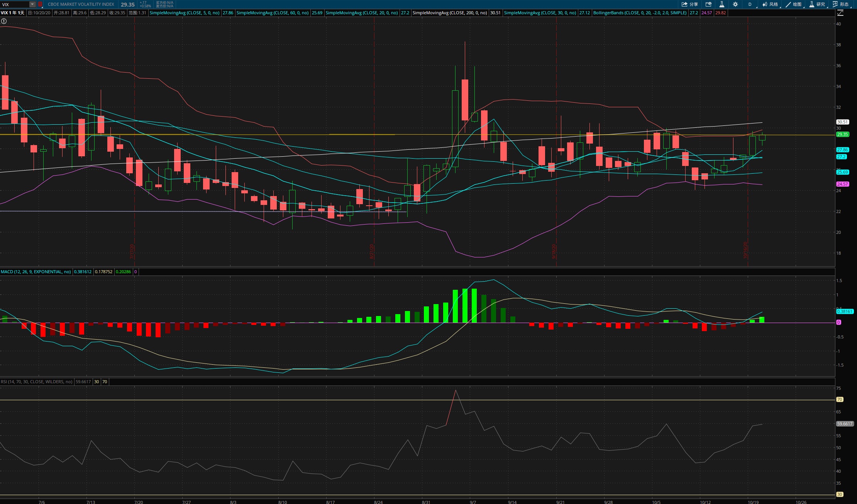Toggle the price axis scale icon
The width and height of the screenshot is (857, 504).
click(840, 13)
